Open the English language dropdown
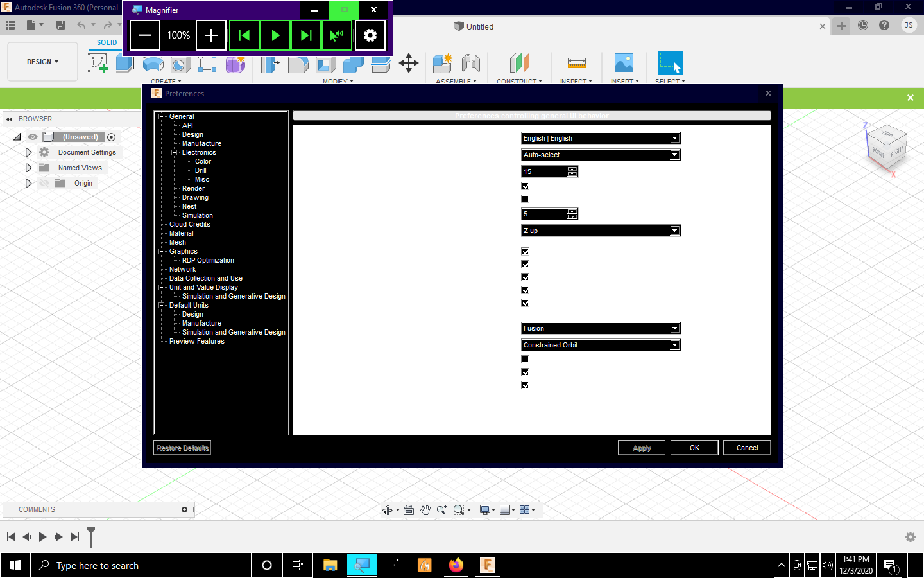 [674, 138]
